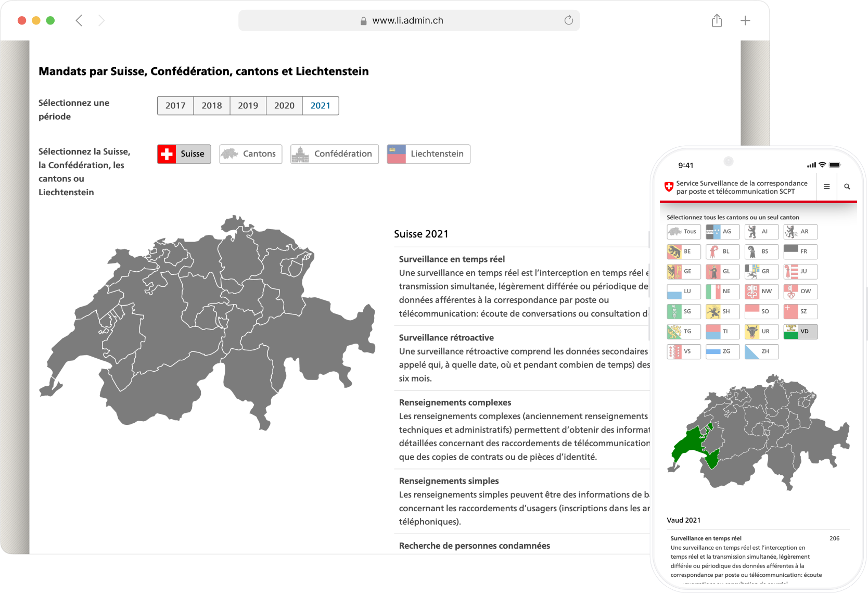The image size is (868, 593).
Task: Select canton NE on phone
Action: 723,292
